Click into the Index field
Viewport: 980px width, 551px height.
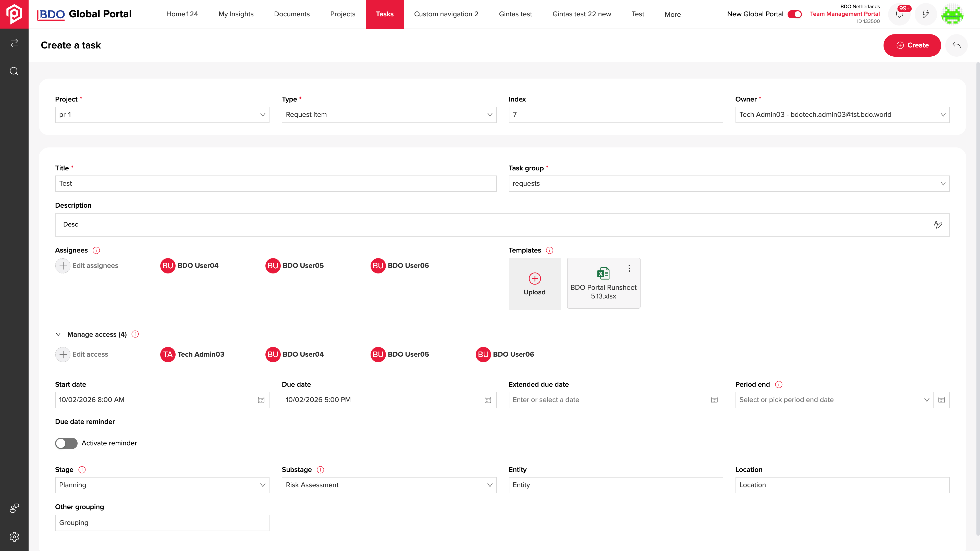(x=616, y=115)
